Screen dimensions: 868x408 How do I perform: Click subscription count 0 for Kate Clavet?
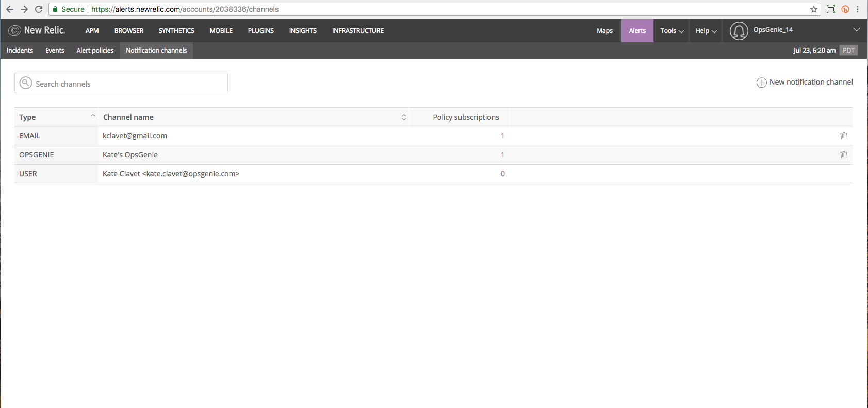(x=502, y=174)
